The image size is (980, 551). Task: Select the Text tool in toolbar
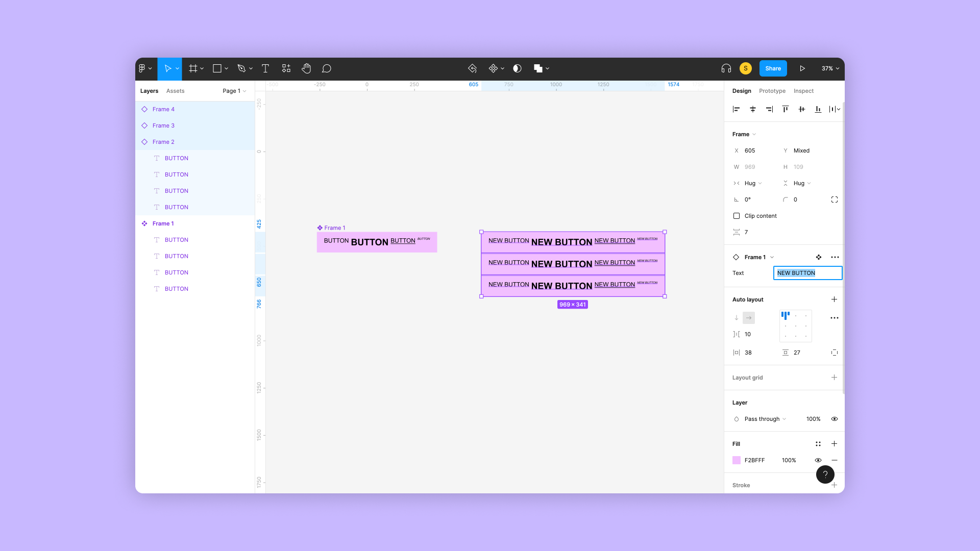click(265, 68)
